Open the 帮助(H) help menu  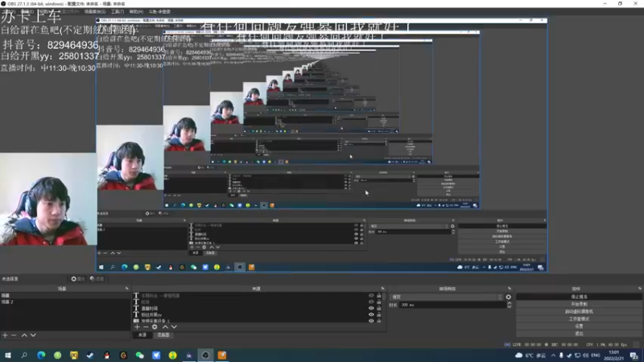[x=136, y=11]
